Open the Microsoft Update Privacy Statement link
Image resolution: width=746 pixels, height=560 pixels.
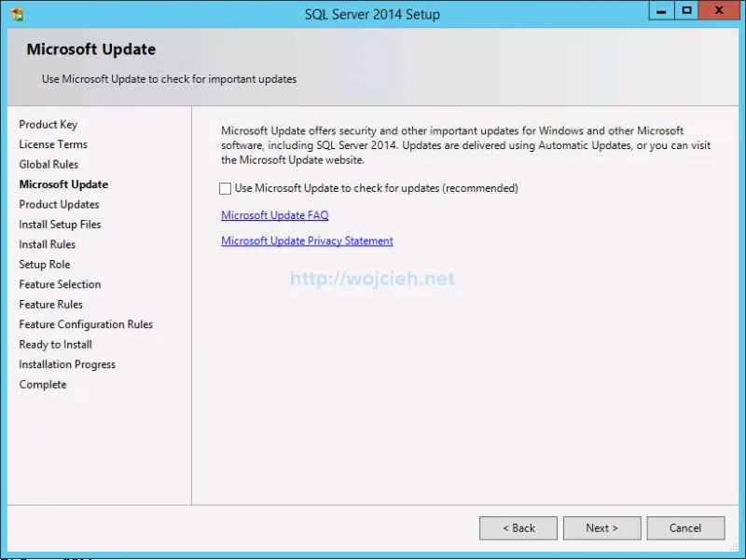[307, 240]
